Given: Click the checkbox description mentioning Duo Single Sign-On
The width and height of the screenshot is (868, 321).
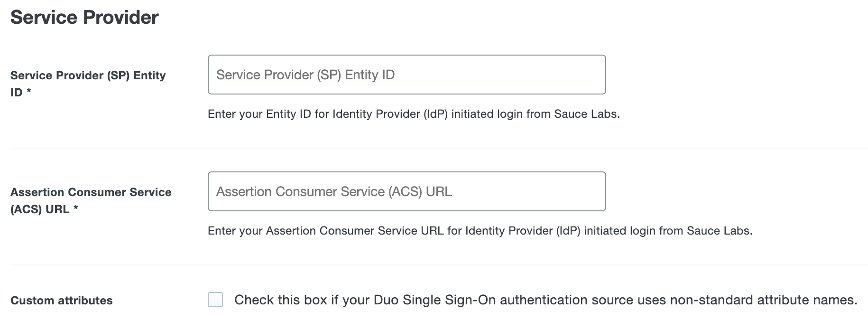Looking at the screenshot, I should click(545, 299).
